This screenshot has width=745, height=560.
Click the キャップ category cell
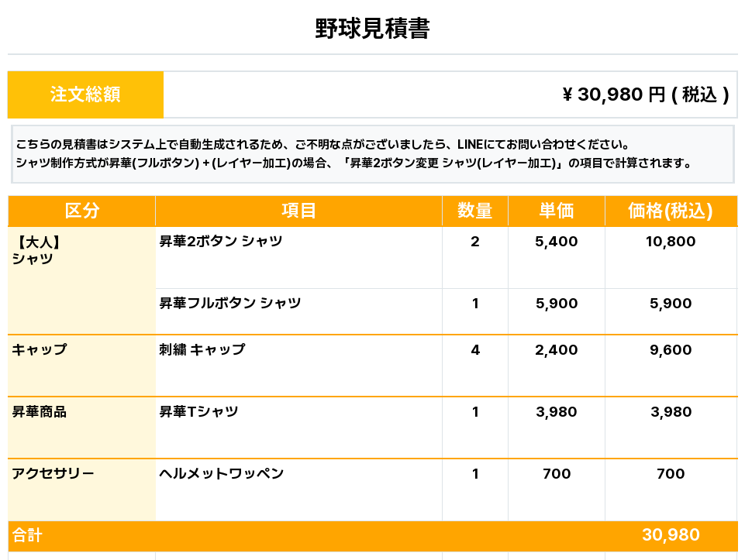(81, 366)
